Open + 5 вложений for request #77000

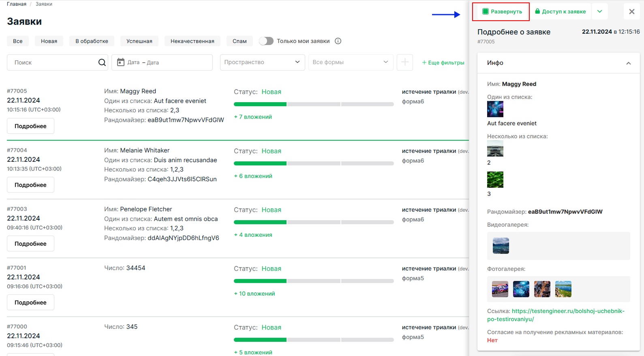click(253, 352)
